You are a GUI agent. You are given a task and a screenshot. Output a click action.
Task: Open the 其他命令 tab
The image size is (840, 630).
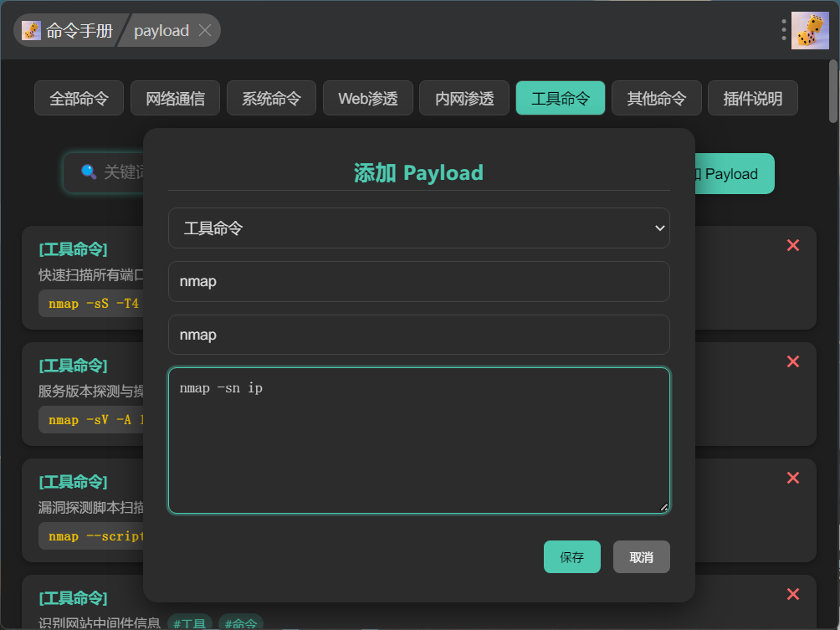click(656, 98)
